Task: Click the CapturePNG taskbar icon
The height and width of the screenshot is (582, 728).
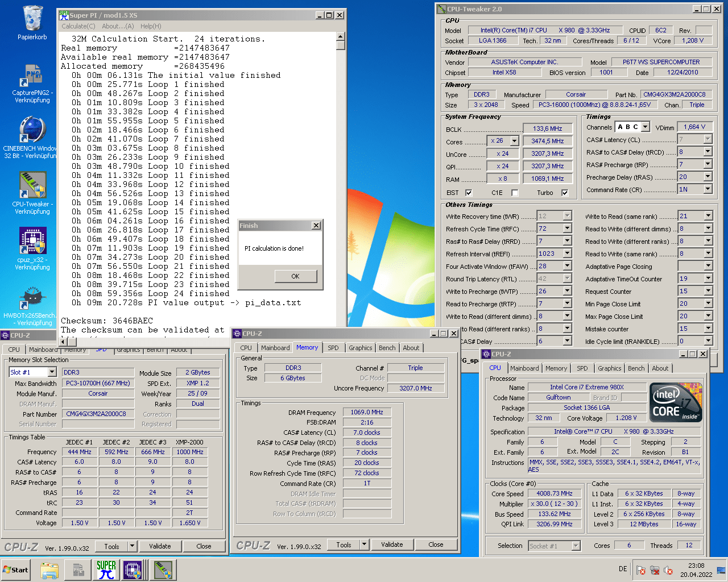Action: (78, 570)
